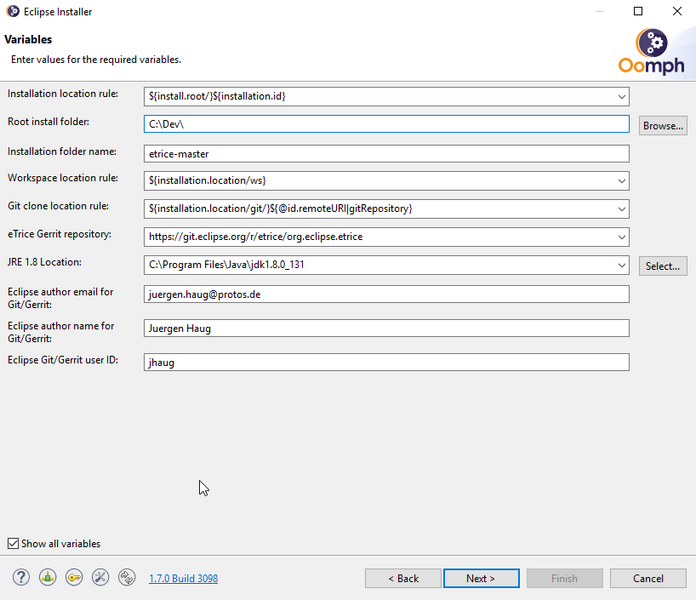This screenshot has width=696, height=600.
Task: Expand the Workspace location rule dropdown
Action: point(621,181)
